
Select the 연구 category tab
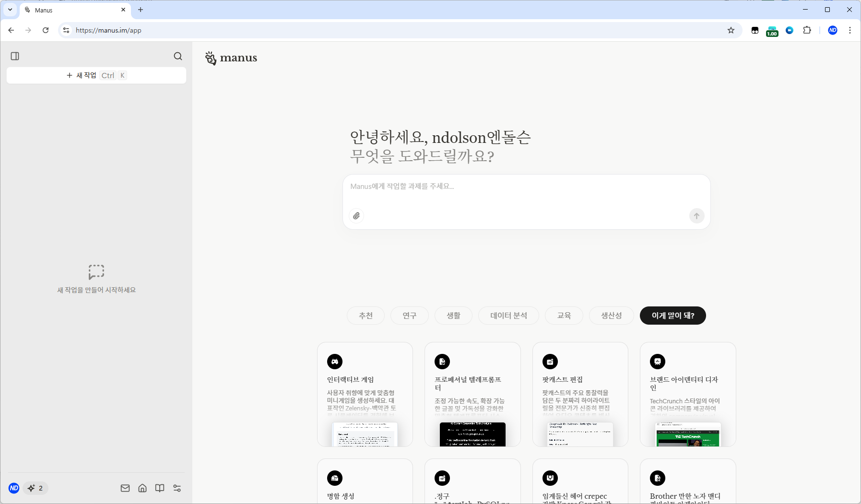coord(410,316)
